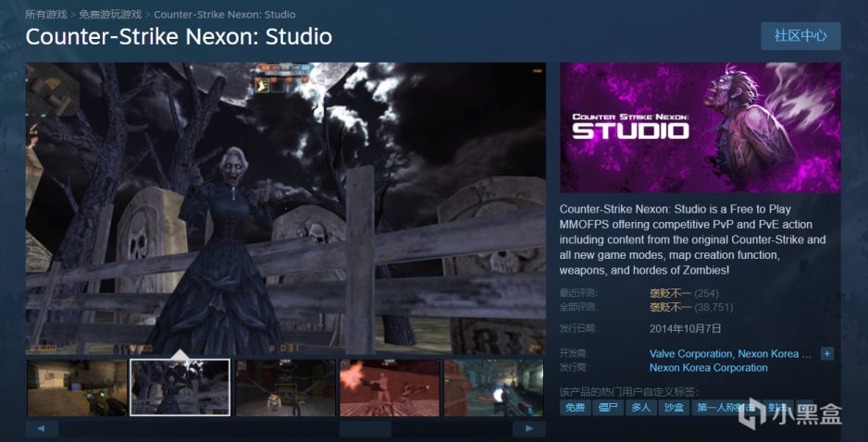This screenshot has width=868, height=442.
Task: Expand developer list with plus button
Action: (827, 353)
